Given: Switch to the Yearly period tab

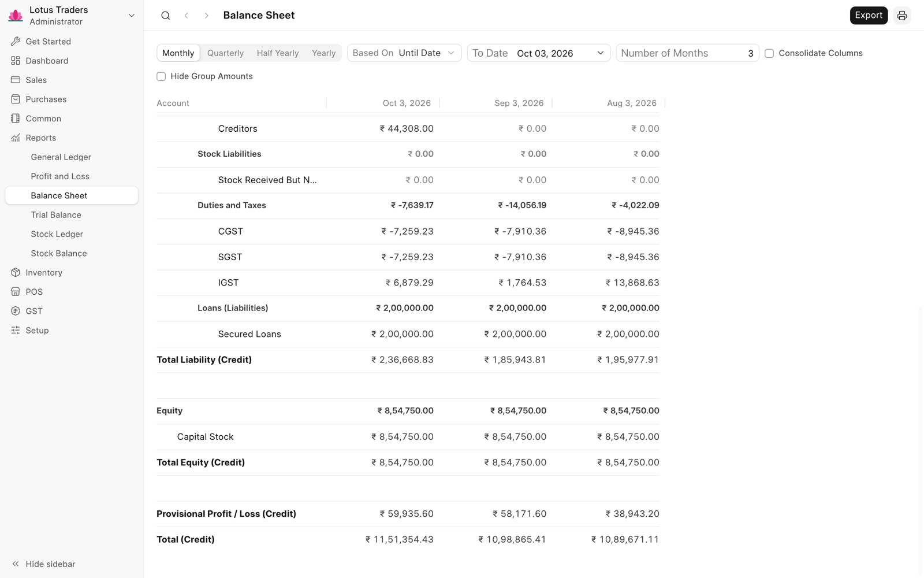Looking at the screenshot, I should [323, 53].
